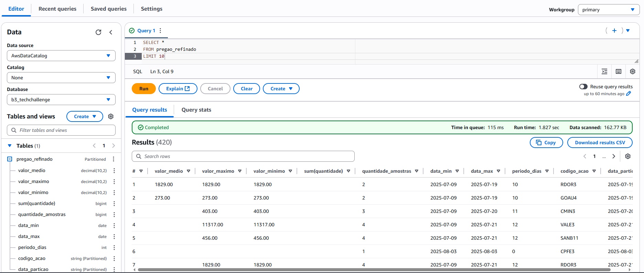Screen dimensions: 644x273
Task: Open the Database dropdown b3_techchallenge
Action: [61, 100]
